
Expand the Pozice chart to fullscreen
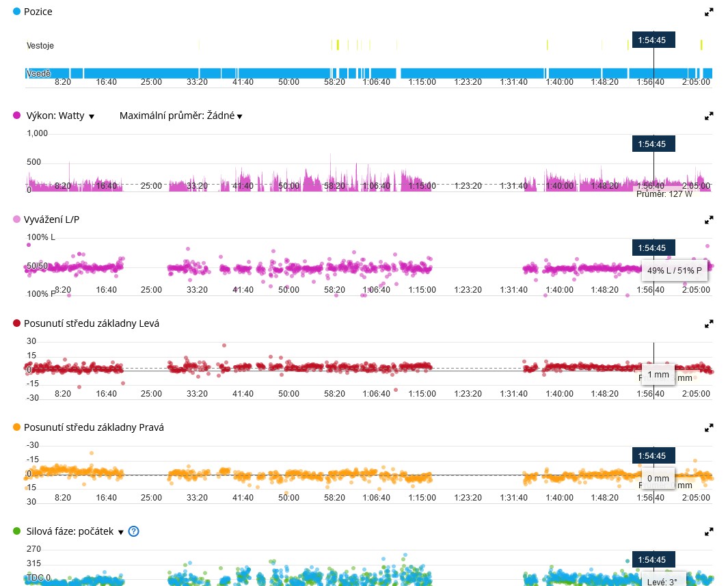[x=709, y=12]
